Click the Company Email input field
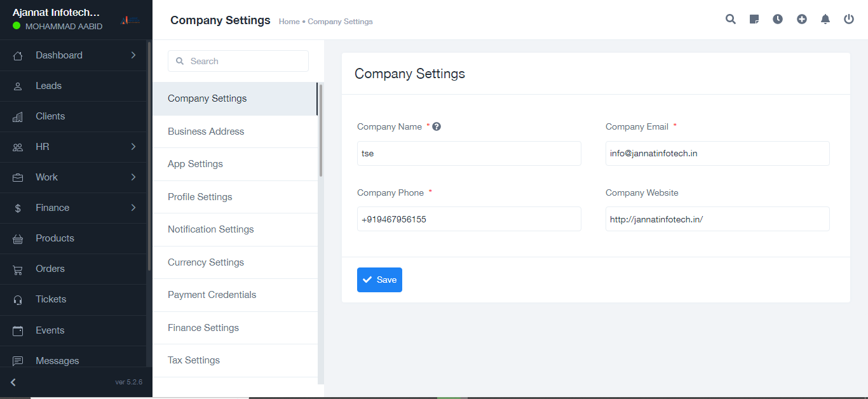Viewport: 868px width, 399px height. click(x=717, y=153)
